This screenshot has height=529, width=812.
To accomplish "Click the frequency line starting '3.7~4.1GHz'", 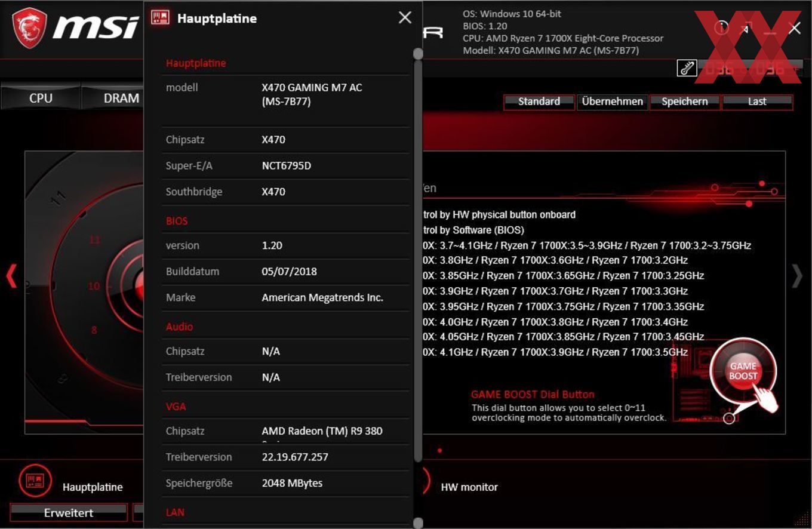I will [587, 245].
